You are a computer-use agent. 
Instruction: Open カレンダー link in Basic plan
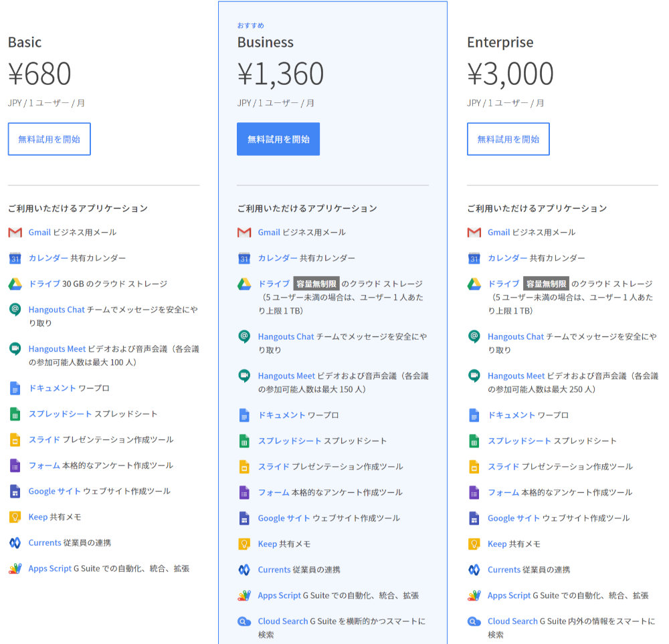(x=48, y=258)
